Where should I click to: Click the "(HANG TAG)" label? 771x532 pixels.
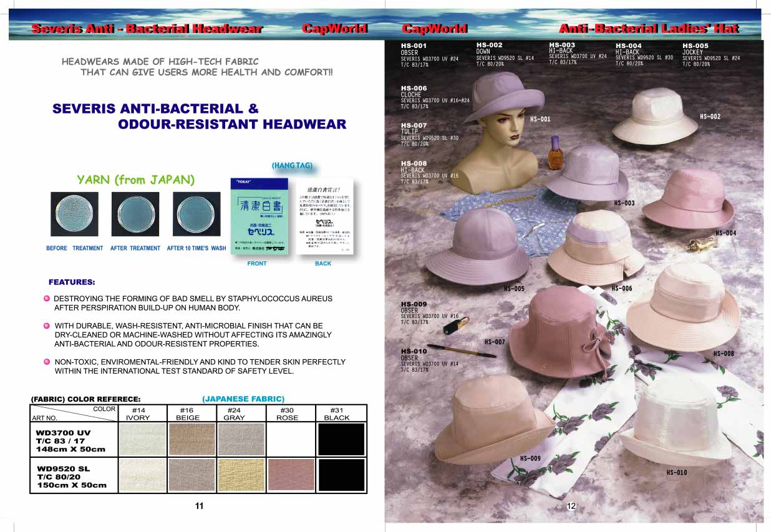pos(292,166)
